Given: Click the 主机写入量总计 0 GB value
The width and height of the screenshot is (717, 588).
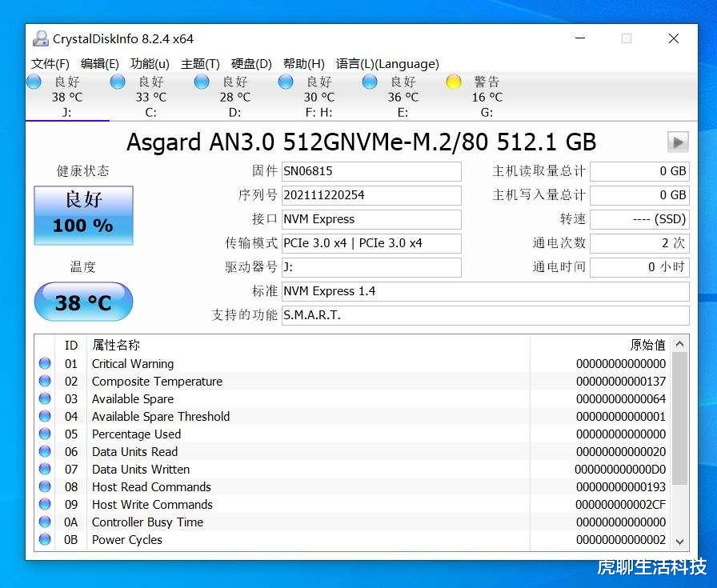Looking at the screenshot, I should pyautogui.click(x=639, y=196).
